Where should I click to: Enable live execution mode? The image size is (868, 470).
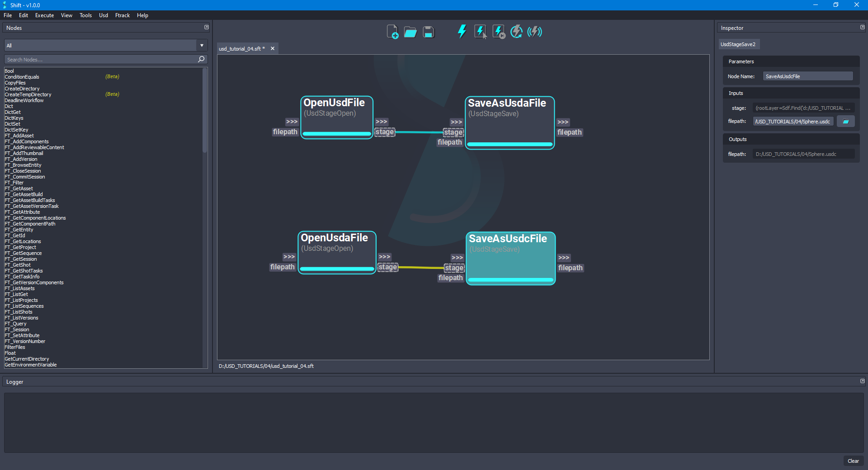point(535,32)
